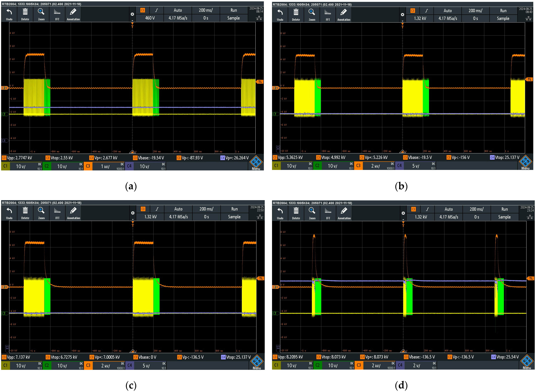
Task: Click the Run button in panel (d)
Action: point(504,209)
